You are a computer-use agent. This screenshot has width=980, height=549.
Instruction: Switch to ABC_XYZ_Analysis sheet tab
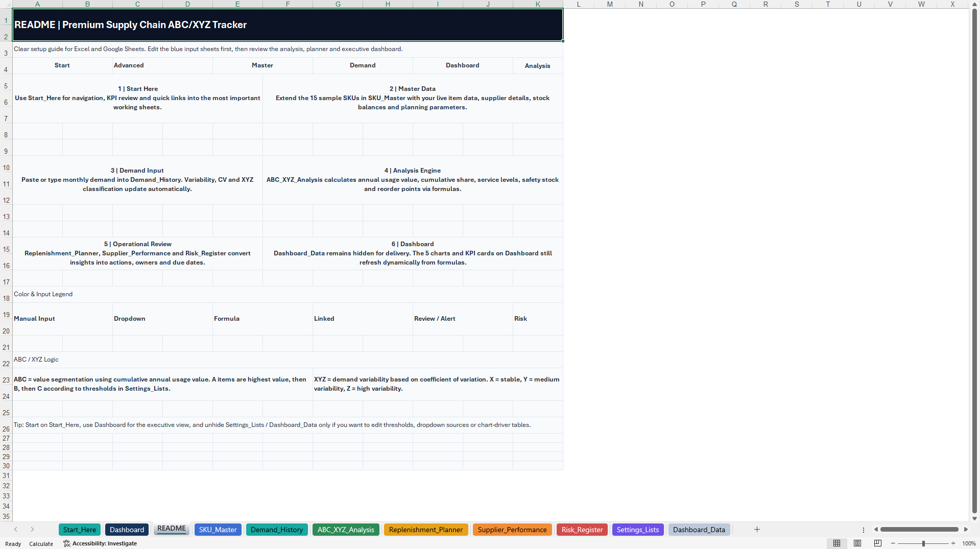pos(346,530)
